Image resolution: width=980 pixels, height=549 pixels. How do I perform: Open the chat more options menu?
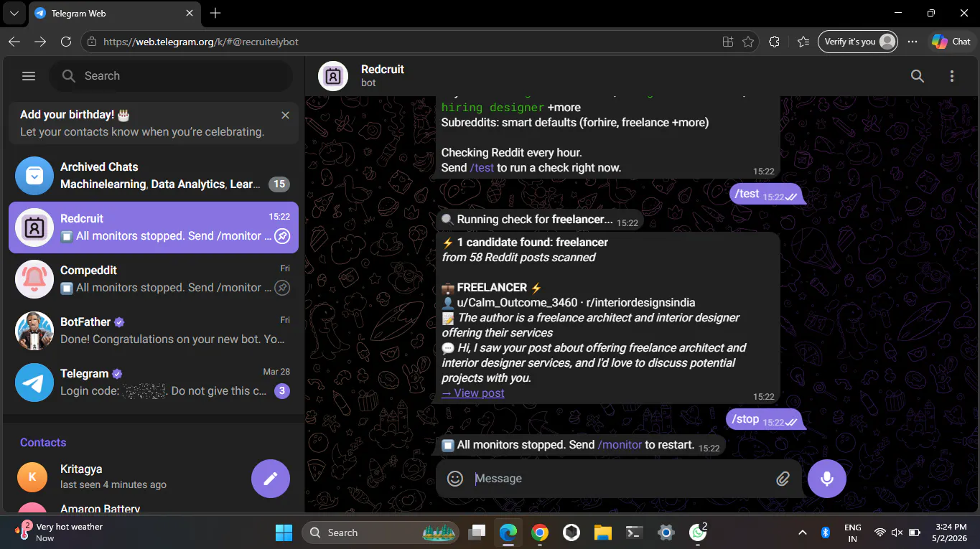(x=952, y=76)
